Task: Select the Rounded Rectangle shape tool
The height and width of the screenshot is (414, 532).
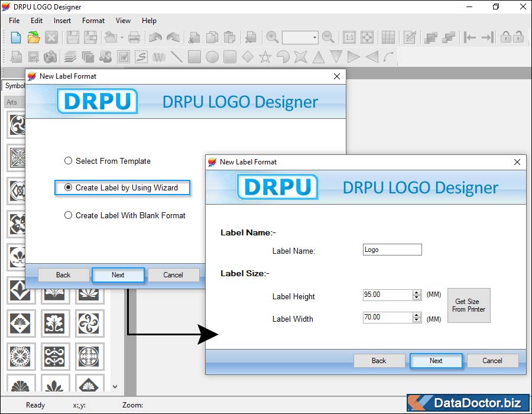Action: point(230,57)
